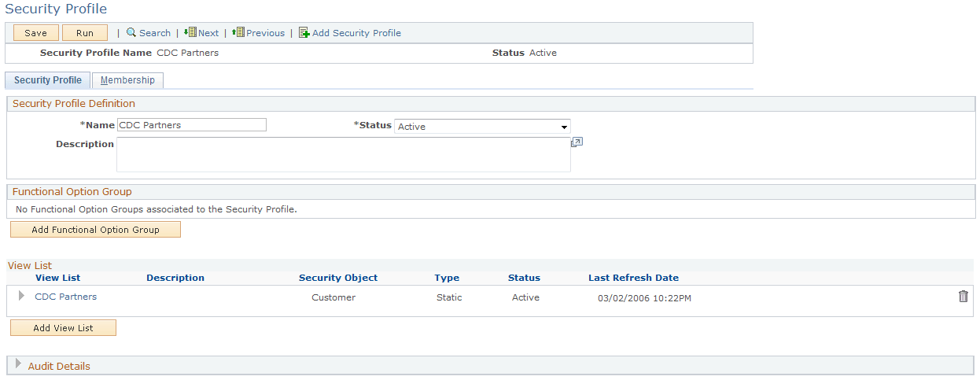980x380 pixels.
Task: Open the CDC Partners view list link
Action: [x=66, y=297]
